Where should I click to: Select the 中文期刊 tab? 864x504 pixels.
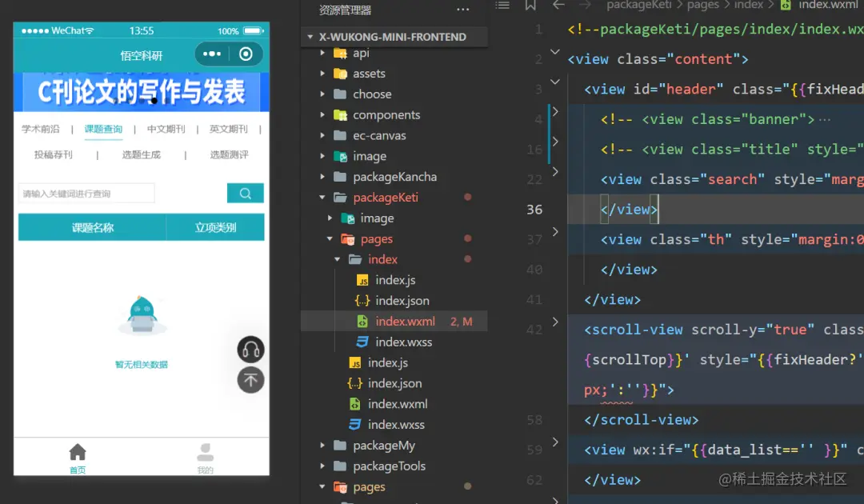pyautogui.click(x=166, y=129)
